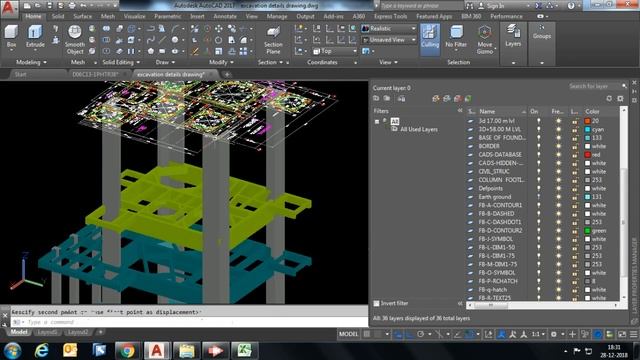Click the MODEL button in status bar

click(348, 334)
